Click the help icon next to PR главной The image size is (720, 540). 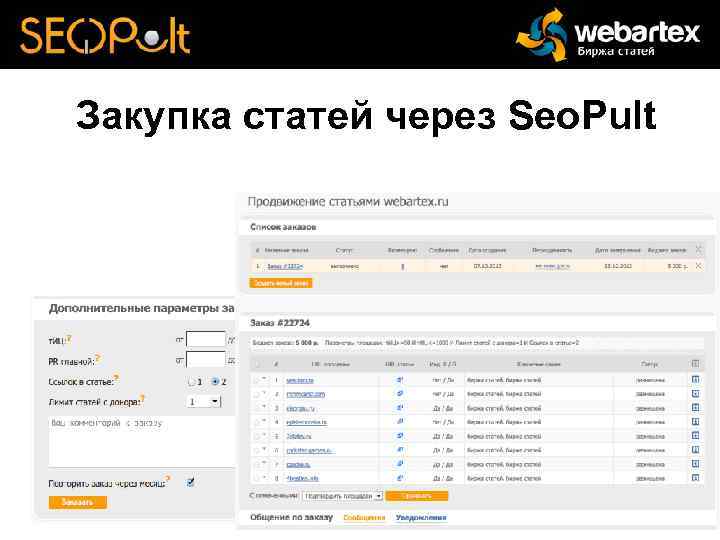(98, 359)
